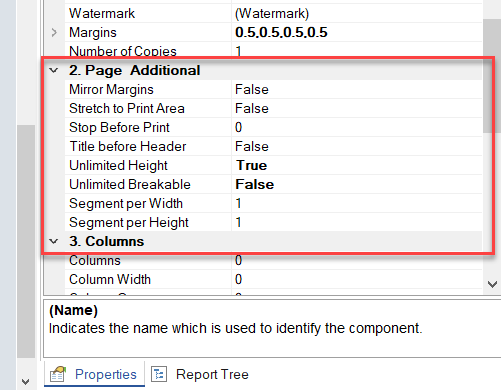The height and width of the screenshot is (390, 501).
Task: Collapse the Columns section
Action: (x=54, y=241)
